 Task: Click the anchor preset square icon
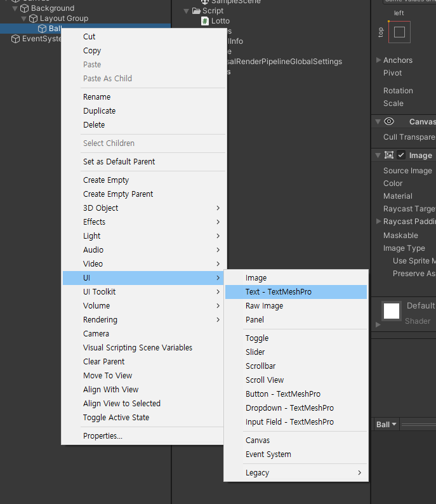click(399, 32)
